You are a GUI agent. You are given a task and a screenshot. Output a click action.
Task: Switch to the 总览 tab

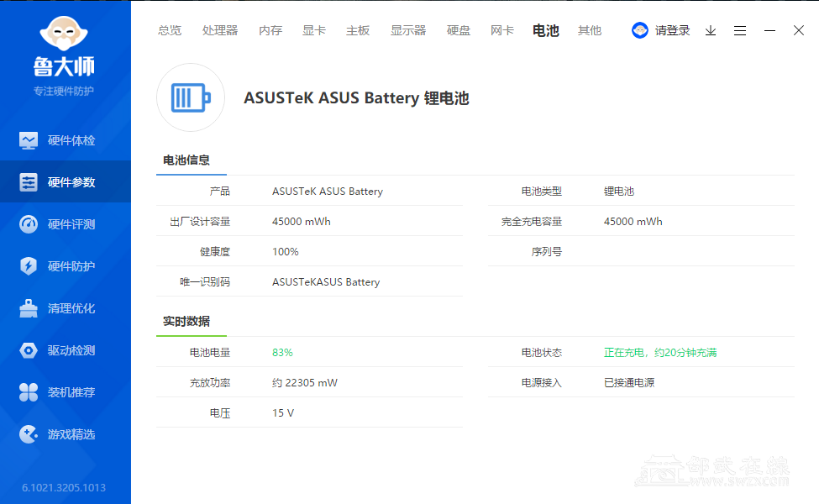pos(170,30)
